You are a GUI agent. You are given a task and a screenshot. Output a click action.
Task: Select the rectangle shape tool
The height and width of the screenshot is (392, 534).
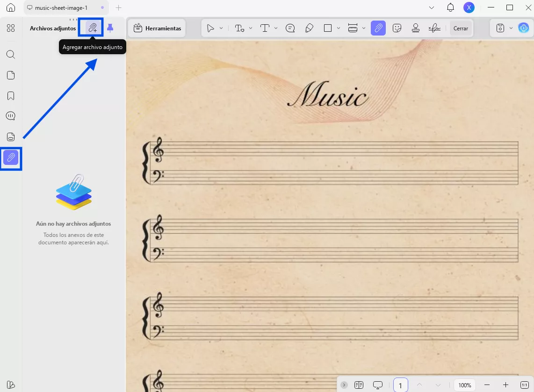coord(328,28)
